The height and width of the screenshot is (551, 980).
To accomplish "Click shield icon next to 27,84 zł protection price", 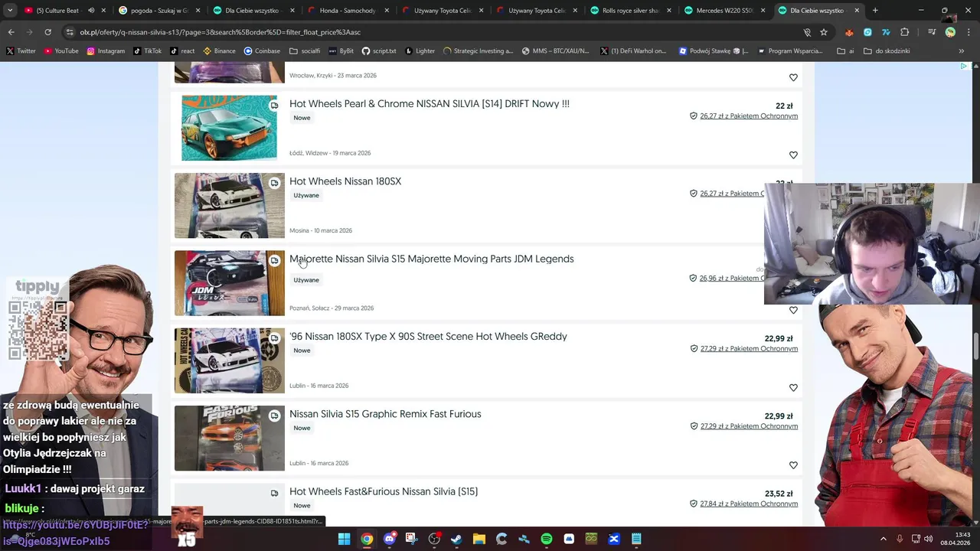I will [694, 504].
